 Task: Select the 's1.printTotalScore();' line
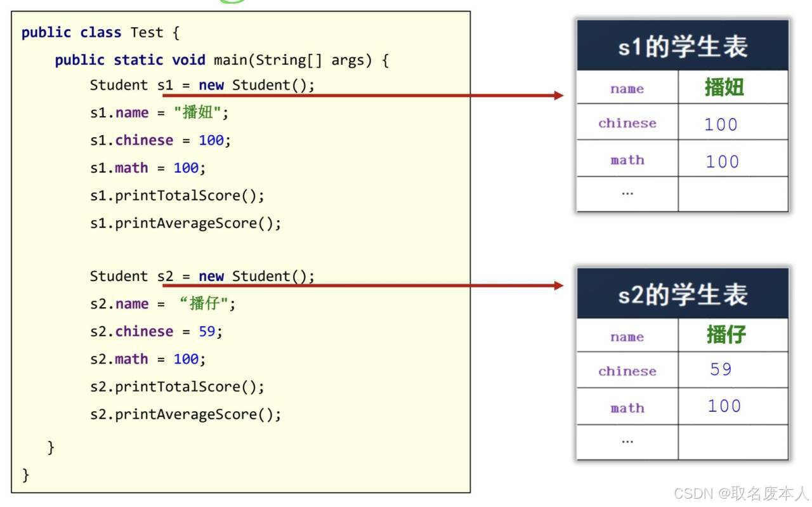(177, 195)
